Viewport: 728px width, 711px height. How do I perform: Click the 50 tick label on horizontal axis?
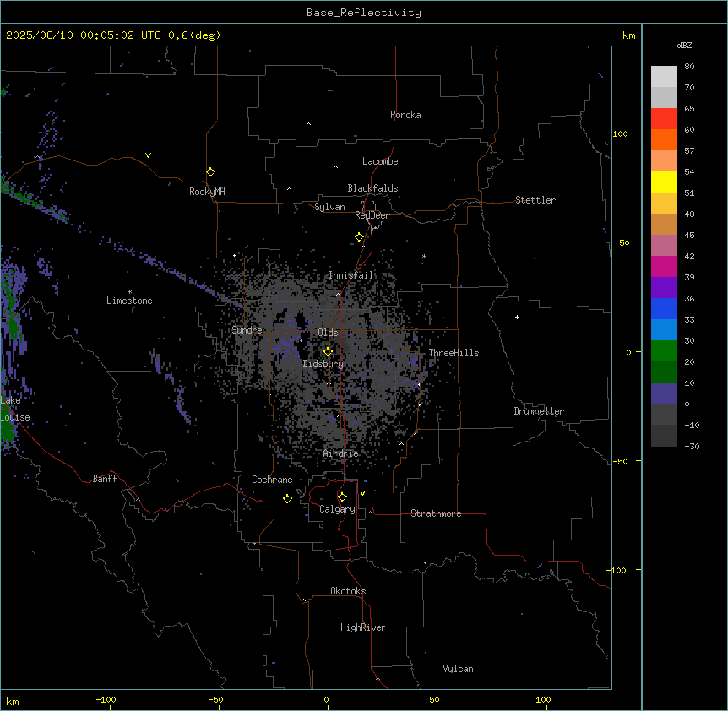tap(434, 699)
